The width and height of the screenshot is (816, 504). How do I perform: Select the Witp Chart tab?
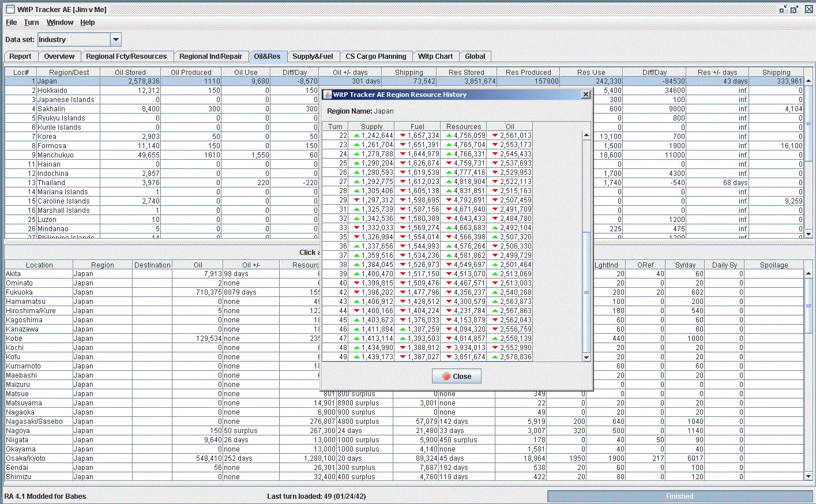click(435, 57)
